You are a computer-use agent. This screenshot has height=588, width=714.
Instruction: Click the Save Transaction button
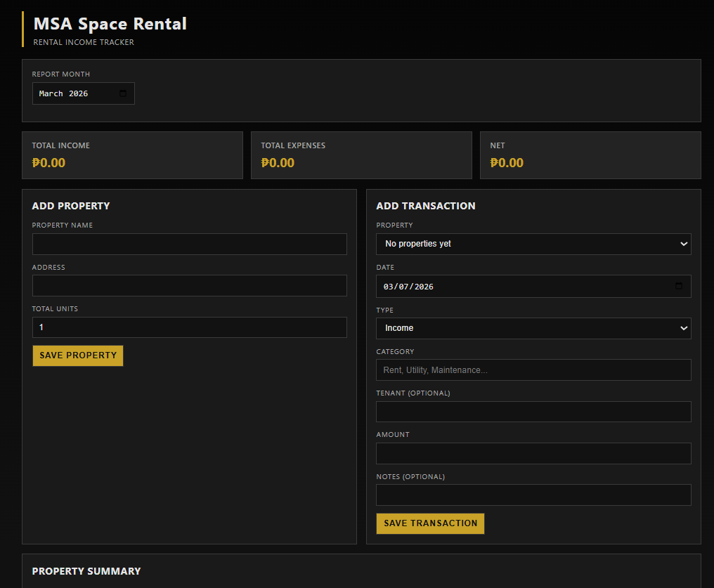pos(430,523)
